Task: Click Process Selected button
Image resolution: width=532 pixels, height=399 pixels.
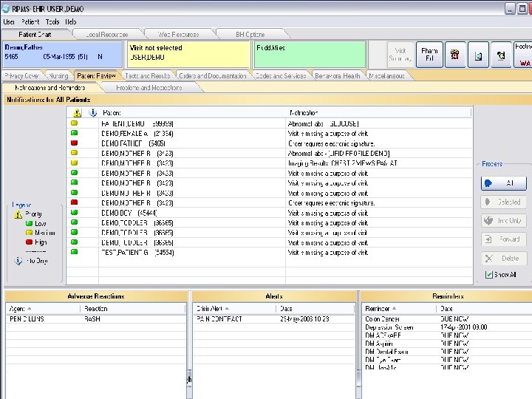Action: coord(504,202)
